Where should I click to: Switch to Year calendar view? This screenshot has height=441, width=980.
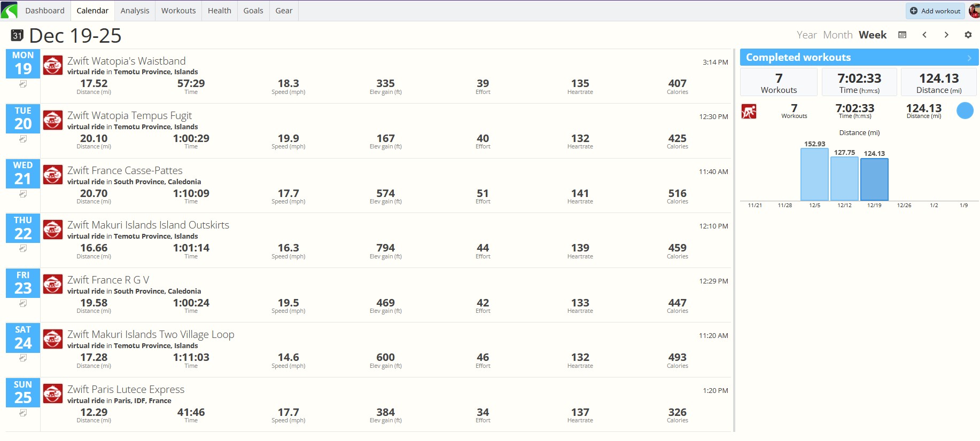(x=806, y=35)
